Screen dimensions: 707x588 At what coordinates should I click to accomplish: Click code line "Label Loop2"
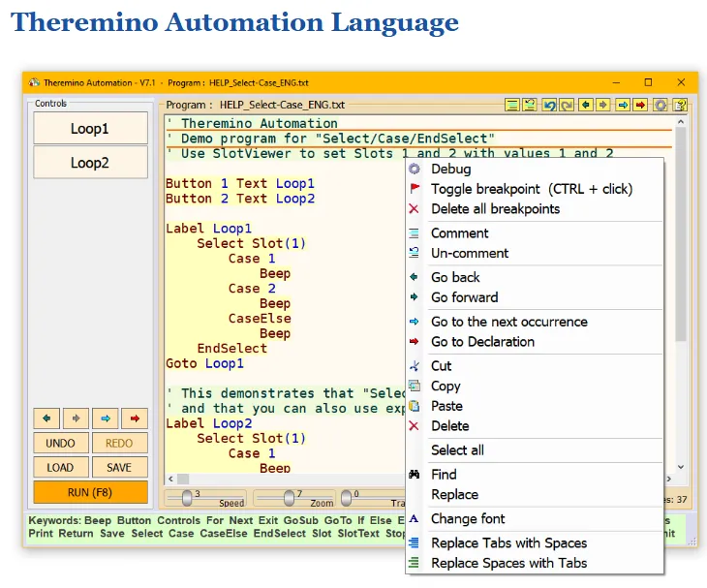(x=209, y=423)
